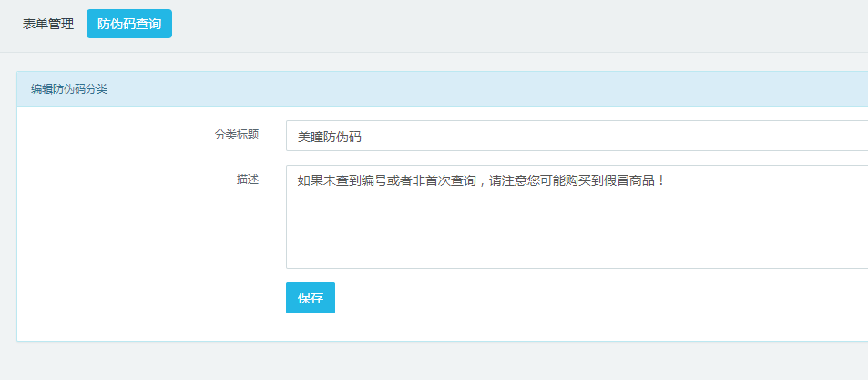
Task: Place cursor after 假冒商品！ in description
Action: coord(669,180)
